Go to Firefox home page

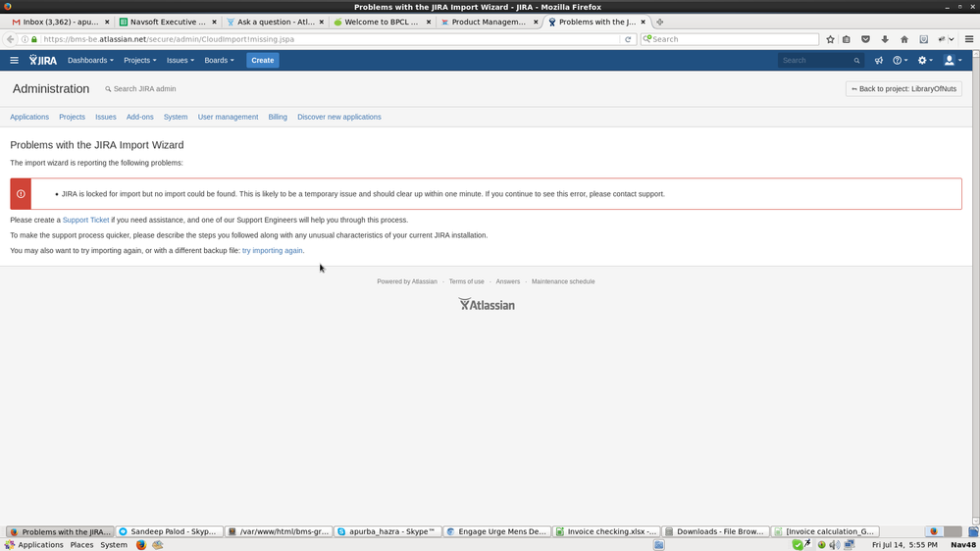(904, 39)
